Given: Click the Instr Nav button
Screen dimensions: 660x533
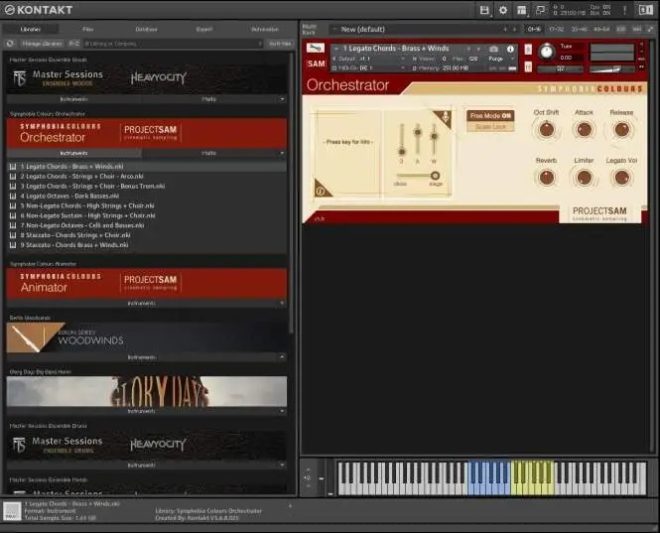Looking at the screenshot, I should point(280,43).
